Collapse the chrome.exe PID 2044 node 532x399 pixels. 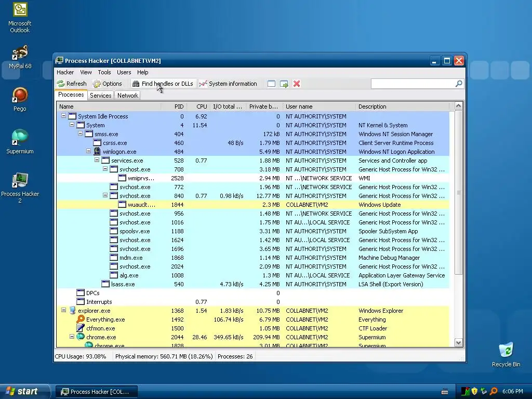pos(72,336)
